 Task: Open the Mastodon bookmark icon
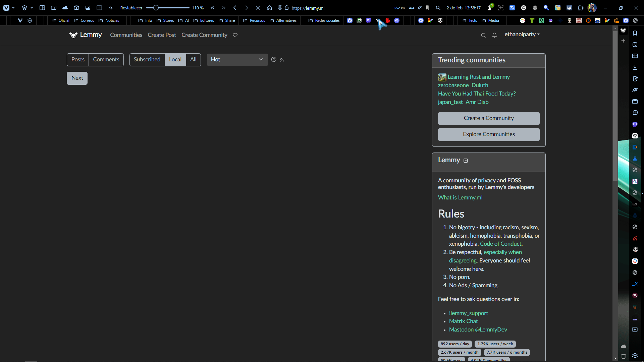[x=369, y=20]
